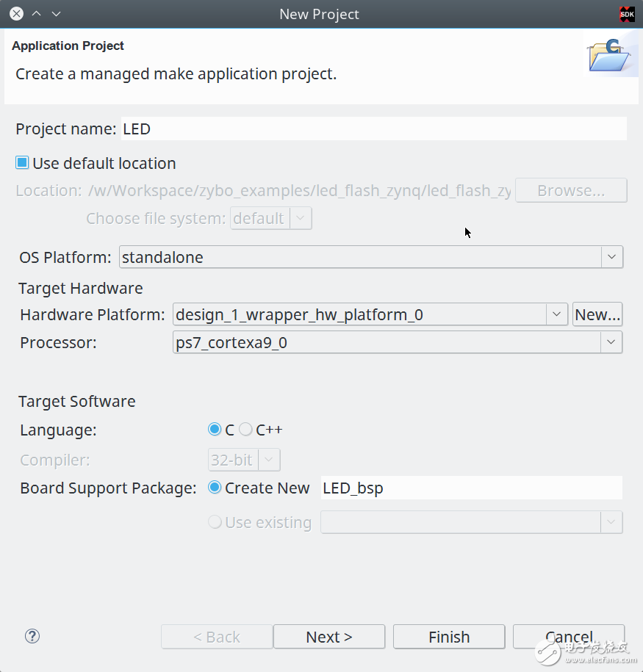Click the SDK logo in title bar
The height and width of the screenshot is (672, 643).
[x=627, y=14]
